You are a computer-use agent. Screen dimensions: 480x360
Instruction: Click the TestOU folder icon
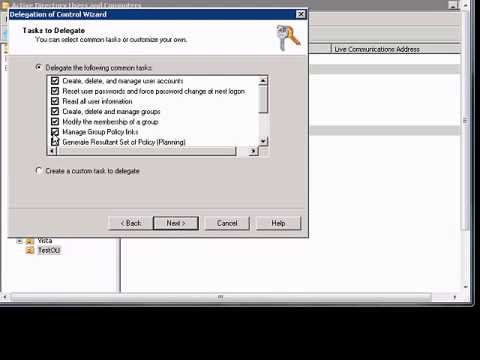(x=30, y=250)
